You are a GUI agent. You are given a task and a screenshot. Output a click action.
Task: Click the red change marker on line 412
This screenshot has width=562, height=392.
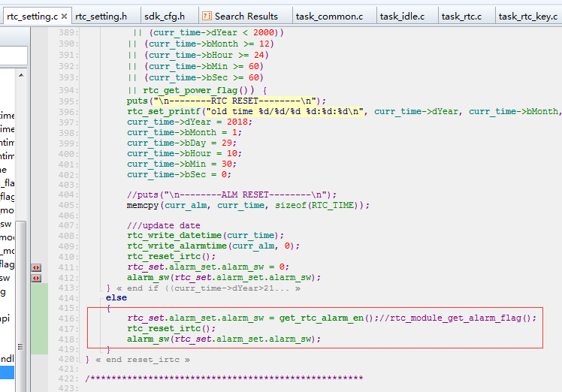tap(36, 278)
